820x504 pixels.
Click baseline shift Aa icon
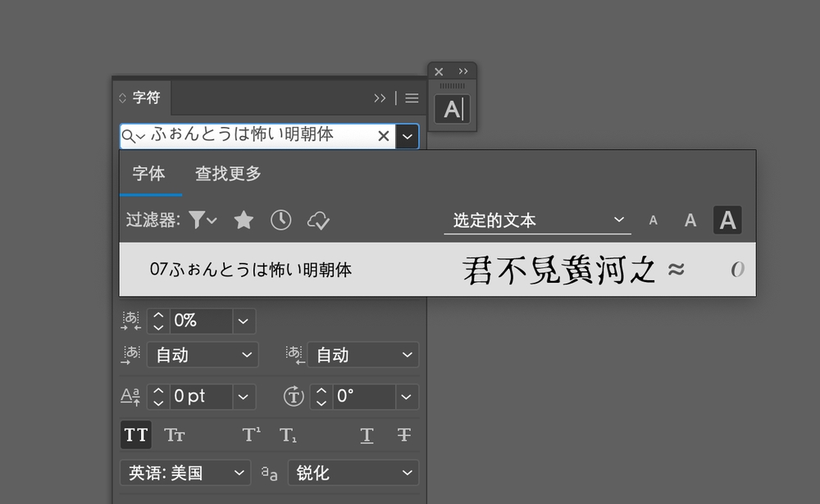[x=130, y=397]
